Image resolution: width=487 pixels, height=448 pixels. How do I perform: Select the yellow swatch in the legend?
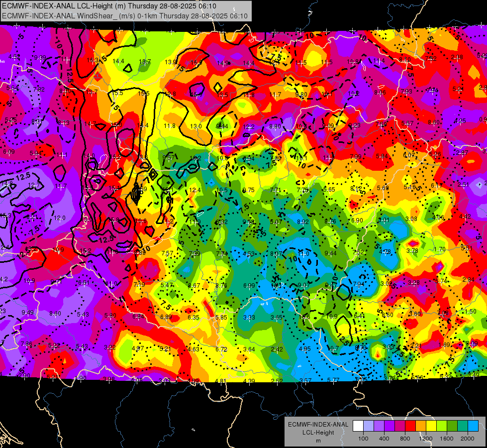click(x=431, y=426)
